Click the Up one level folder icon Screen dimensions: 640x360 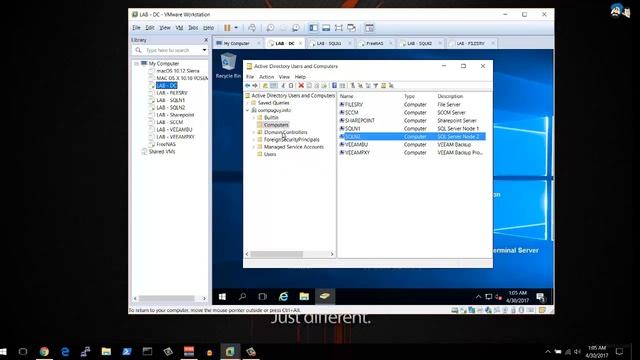(265, 85)
